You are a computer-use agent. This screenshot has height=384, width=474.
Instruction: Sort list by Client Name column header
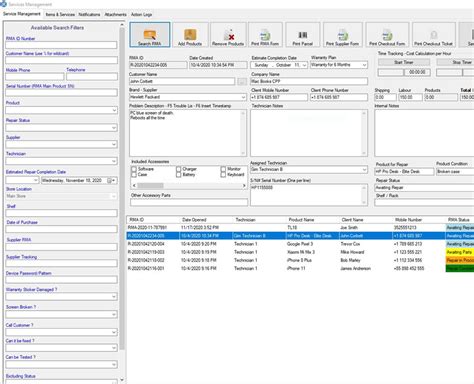(x=366, y=220)
